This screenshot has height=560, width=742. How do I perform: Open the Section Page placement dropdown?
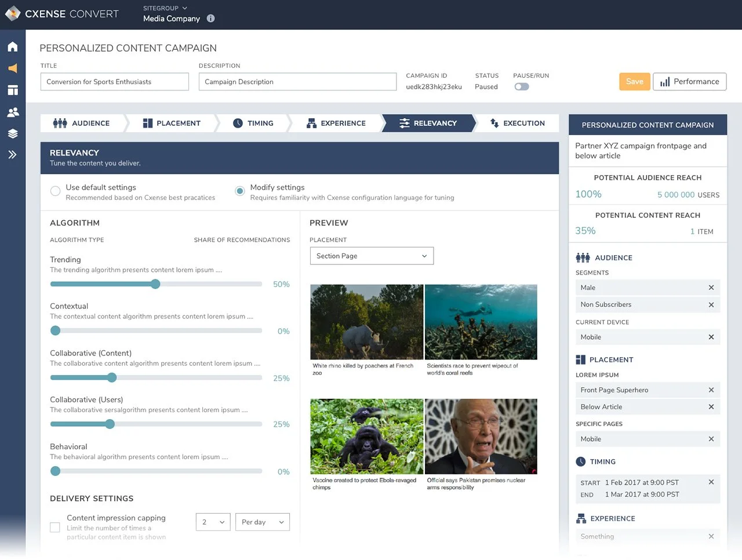372,255
